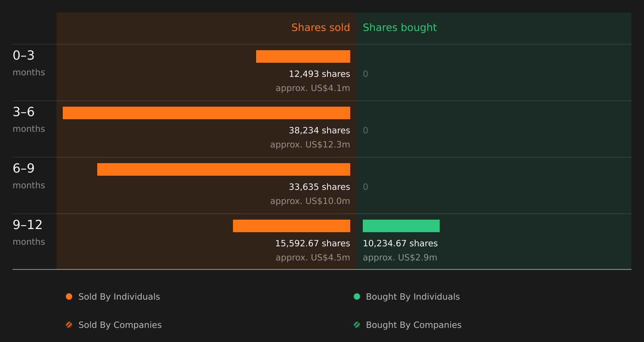The image size is (644, 342).
Task: Select the Shares sold column header
Action: point(320,27)
